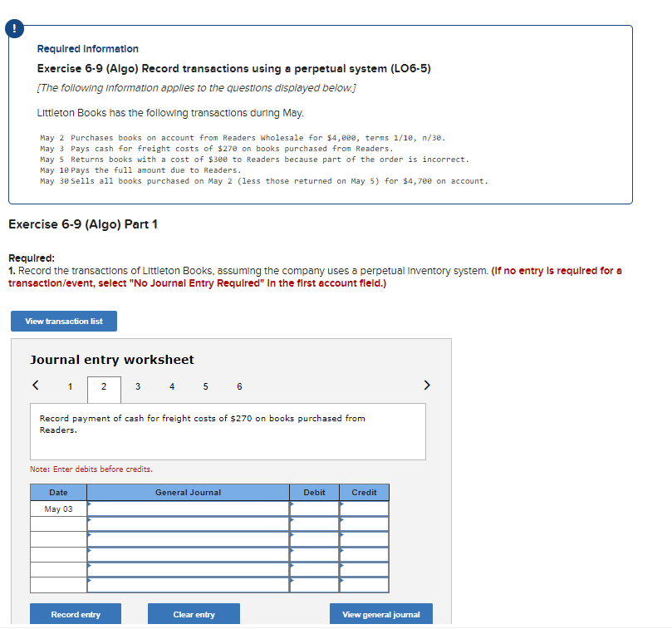672x629 pixels.
Task: Click the Exercise 6-9 (Algo) Part 1 heading
Action: tap(83, 224)
